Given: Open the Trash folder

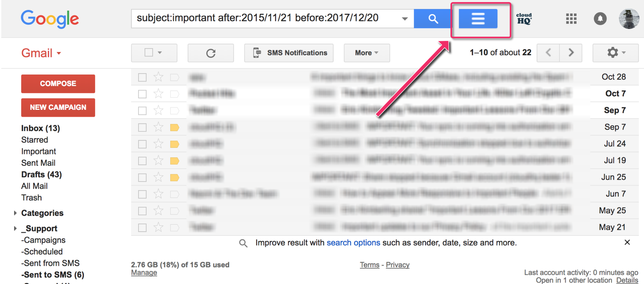Looking at the screenshot, I should point(31,197).
